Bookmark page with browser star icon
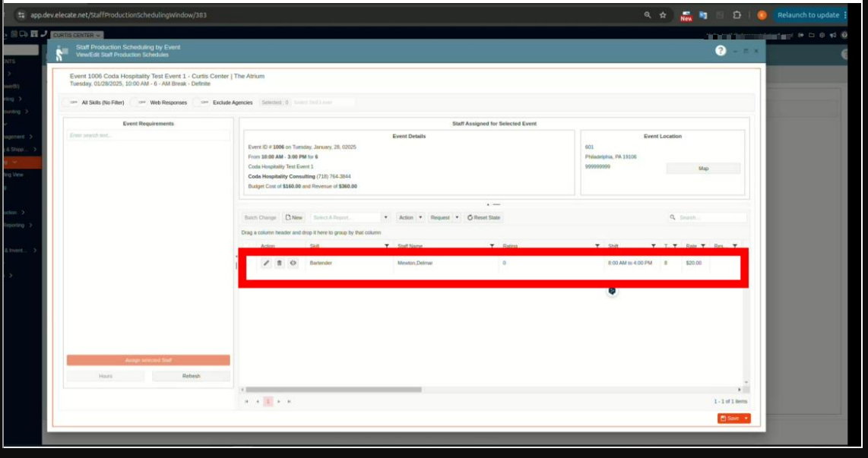The height and width of the screenshot is (458, 868). tap(662, 14)
